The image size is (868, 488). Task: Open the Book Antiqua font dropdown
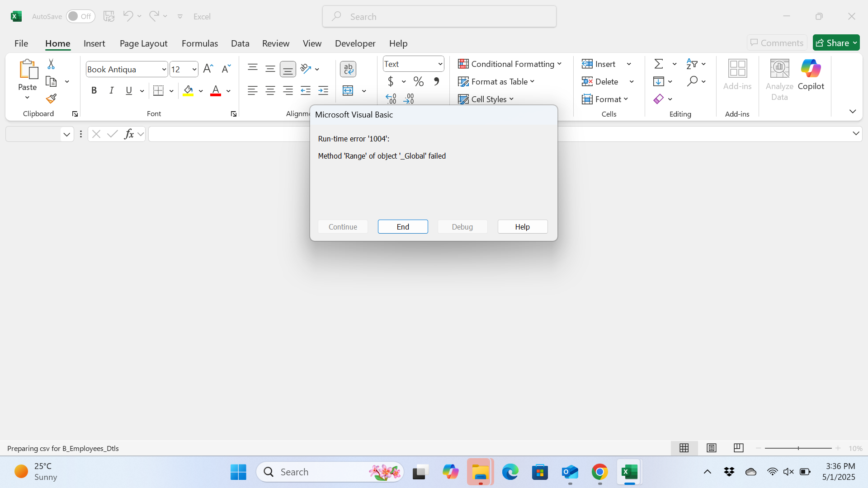(x=164, y=69)
